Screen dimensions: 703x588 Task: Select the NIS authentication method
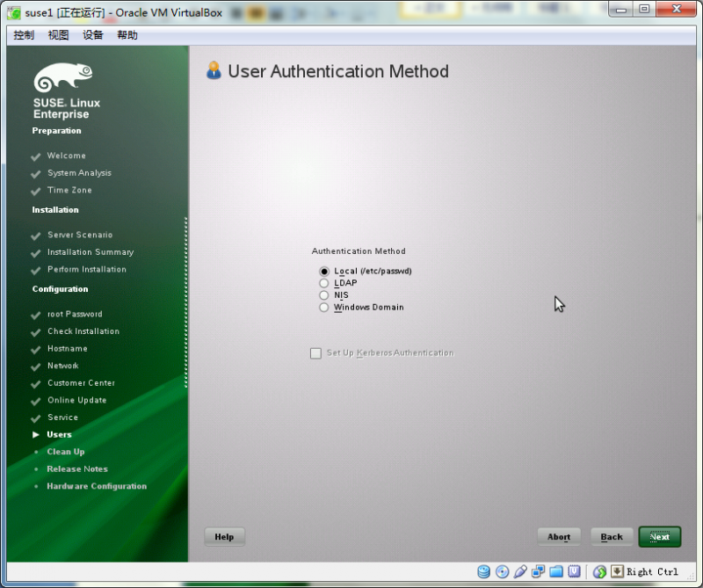point(323,294)
